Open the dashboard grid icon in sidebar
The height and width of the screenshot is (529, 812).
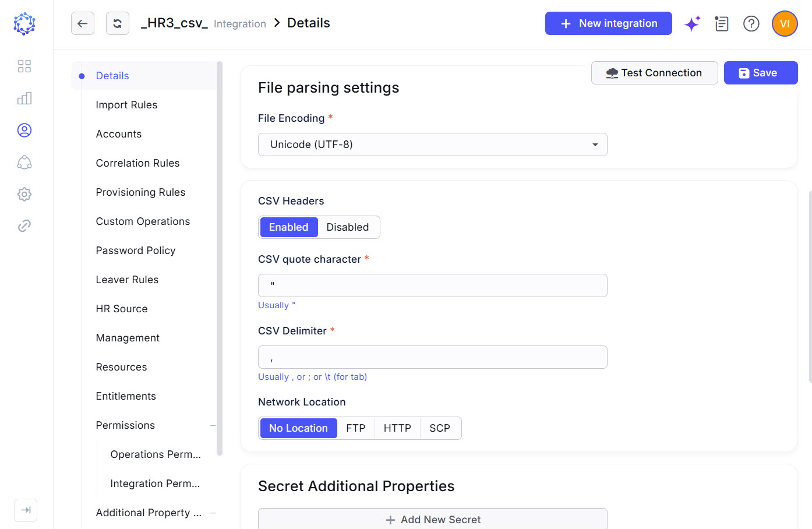(24, 66)
